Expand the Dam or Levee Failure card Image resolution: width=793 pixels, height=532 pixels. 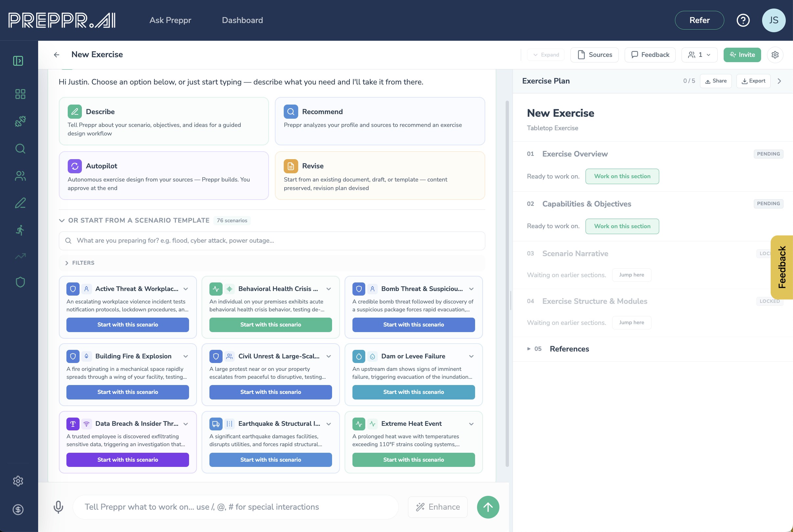coord(471,356)
